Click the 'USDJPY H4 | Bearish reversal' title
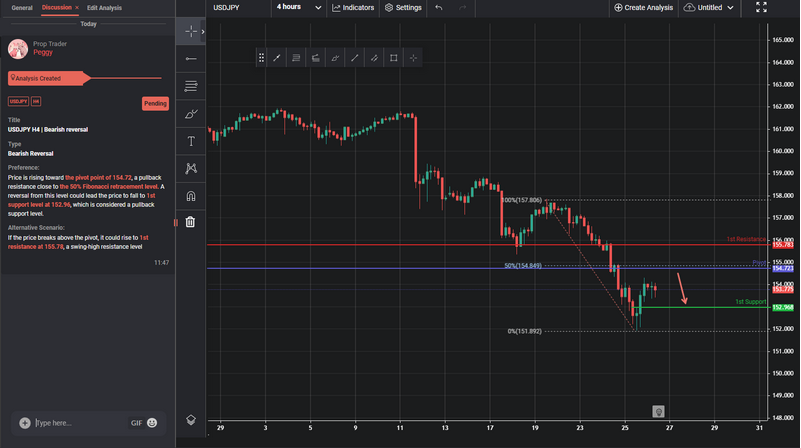 click(48, 130)
